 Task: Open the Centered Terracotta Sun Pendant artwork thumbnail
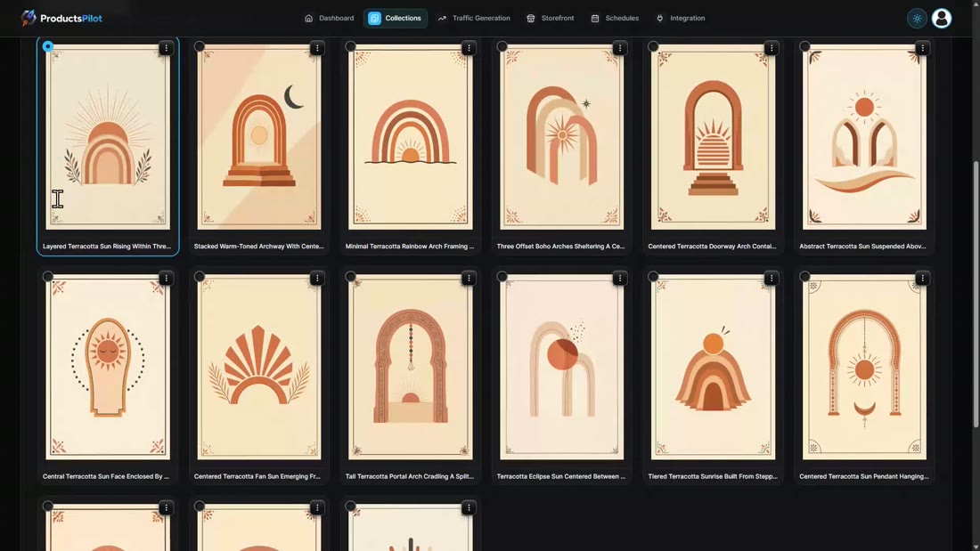tap(864, 368)
